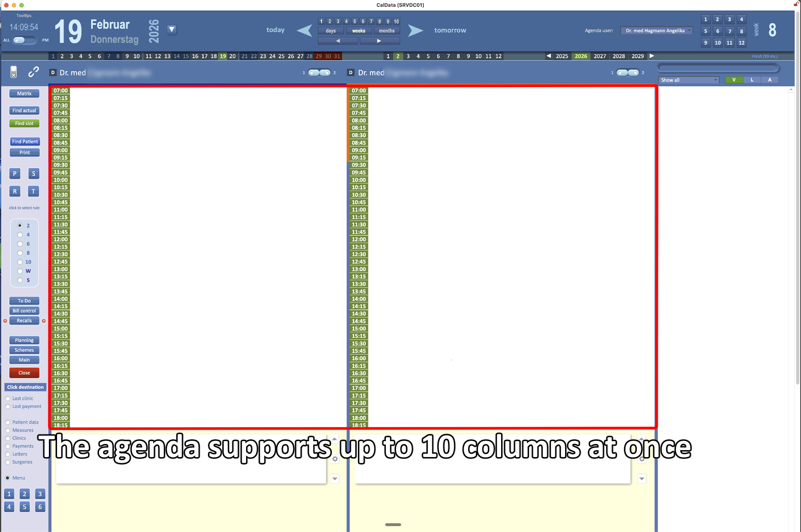Click the large right arrow toward tomorrow
The image size is (801, 532).
[x=415, y=31]
